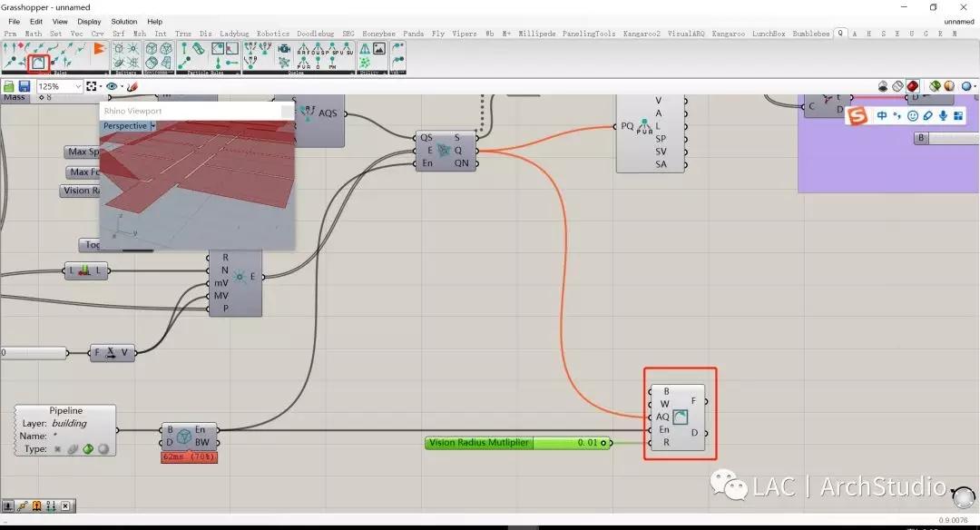Click the Vision Ra panel label

pos(81,190)
